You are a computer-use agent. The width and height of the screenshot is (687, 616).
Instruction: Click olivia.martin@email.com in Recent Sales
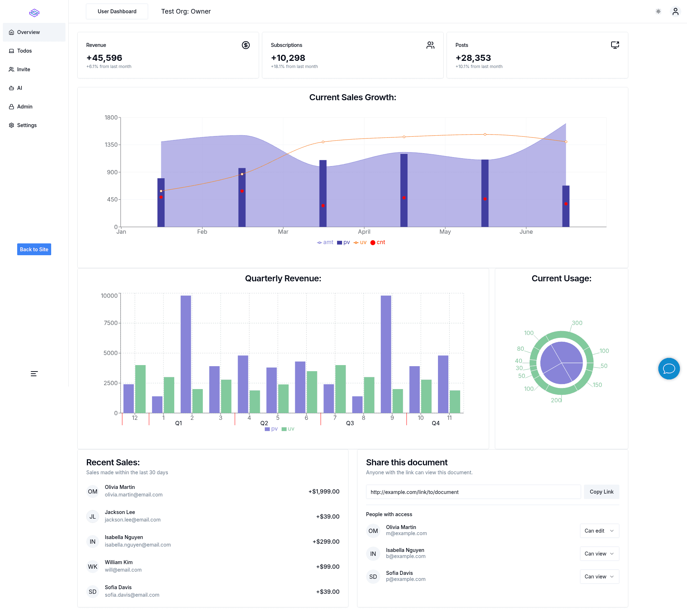[133, 495]
